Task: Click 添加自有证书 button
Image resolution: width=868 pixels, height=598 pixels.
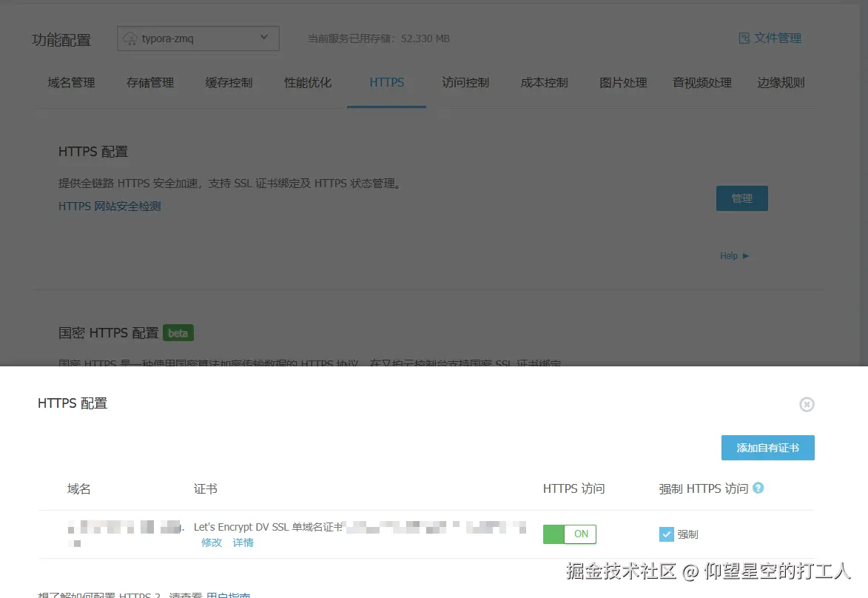Action: [768, 448]
